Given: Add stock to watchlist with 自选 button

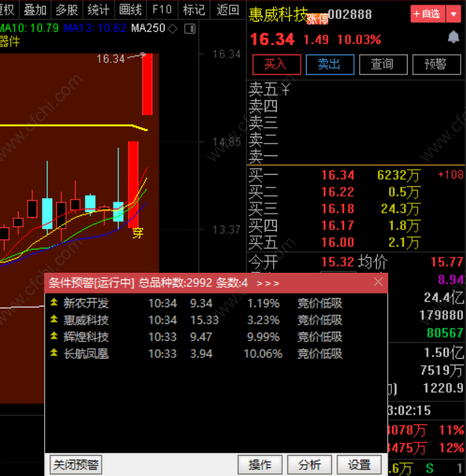Looking at the screenshot, I should click(x=428, y=14).
